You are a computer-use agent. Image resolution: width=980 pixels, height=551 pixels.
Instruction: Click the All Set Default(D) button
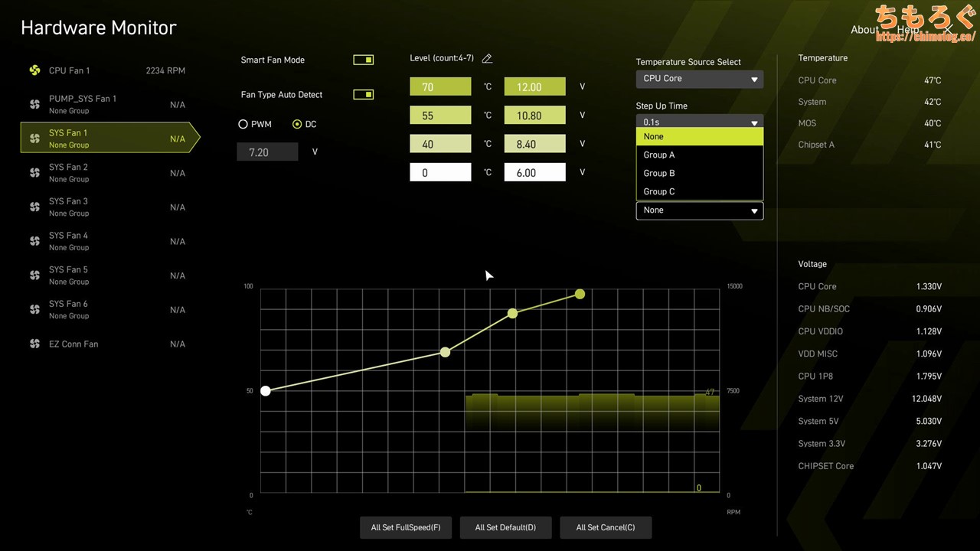[x=505, y=527]
